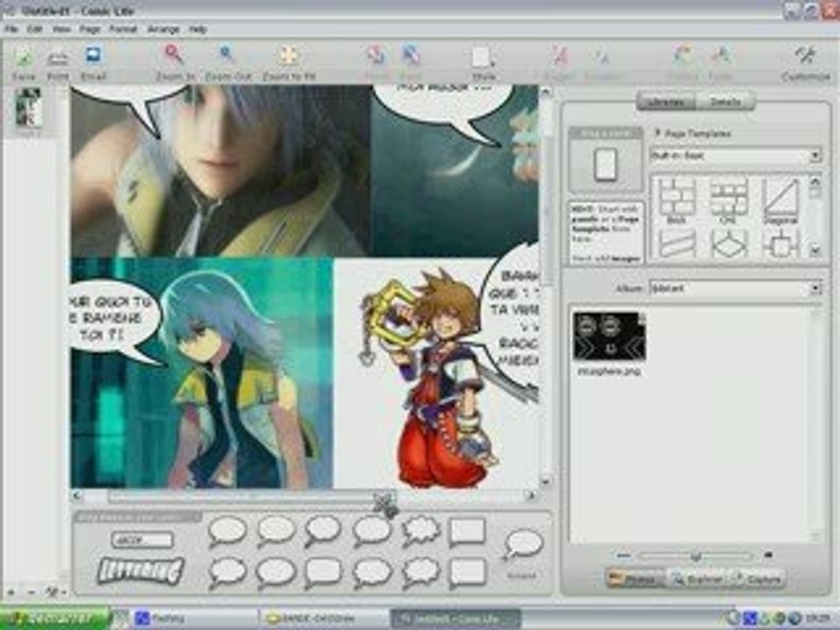Open the Arrange menu
This screenshot has width=840, height=630.
pos(164,29)
